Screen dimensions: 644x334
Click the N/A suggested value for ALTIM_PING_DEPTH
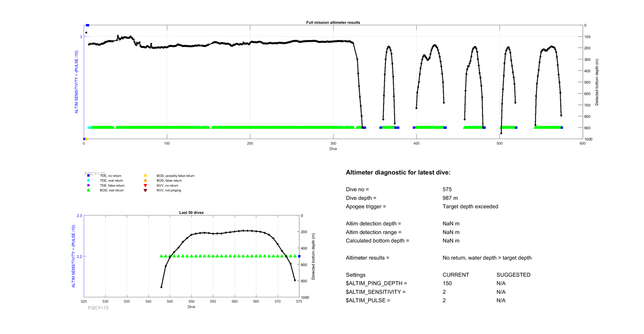pyautogui.click(x=501, y=283)
